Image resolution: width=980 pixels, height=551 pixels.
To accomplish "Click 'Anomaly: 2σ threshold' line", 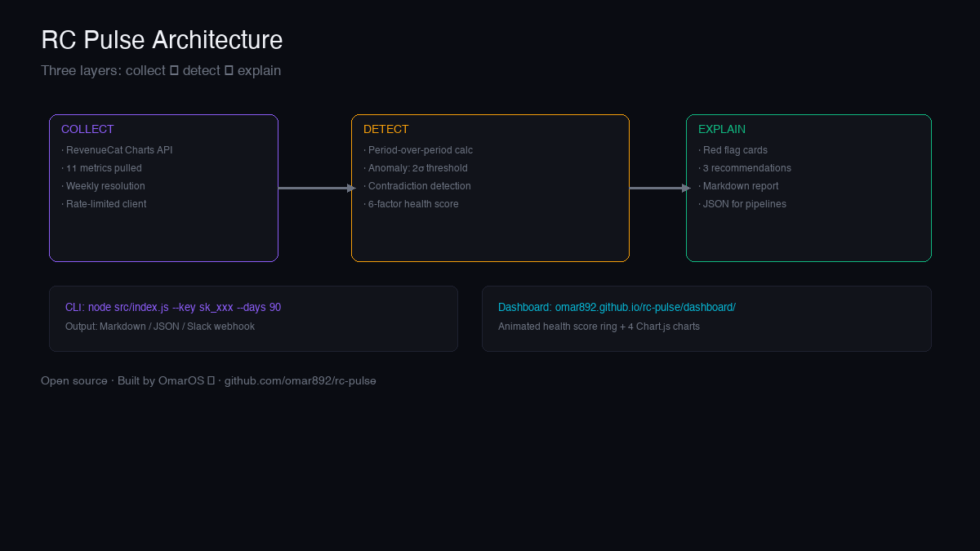I will pyautogui.click(x=416, y=168).
